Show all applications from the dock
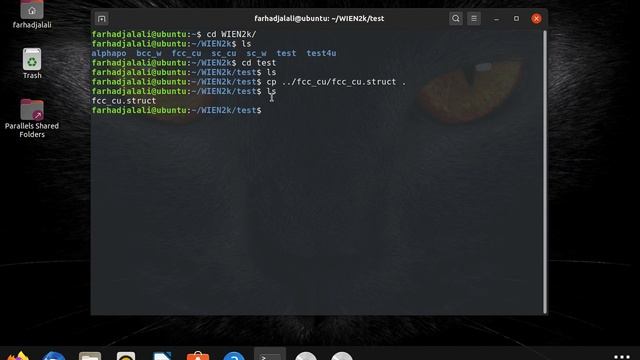The image size is (640, 360). [622, 356]
